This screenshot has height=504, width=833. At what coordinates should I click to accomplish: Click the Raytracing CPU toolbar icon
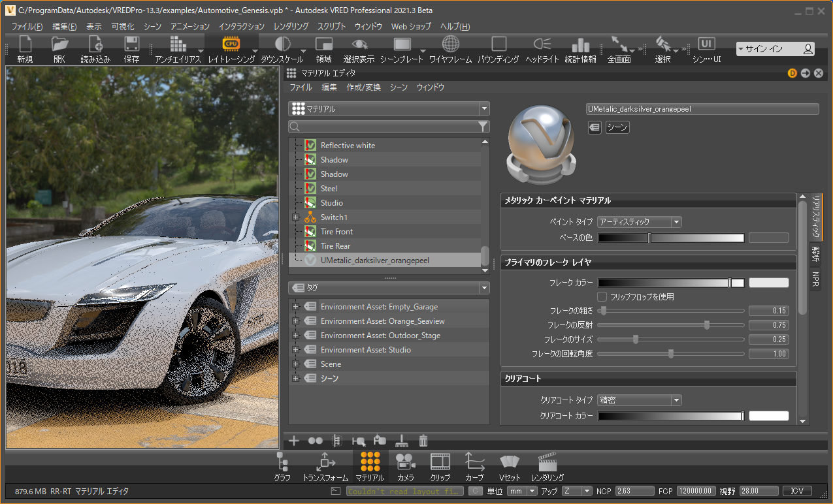[231, 44]
